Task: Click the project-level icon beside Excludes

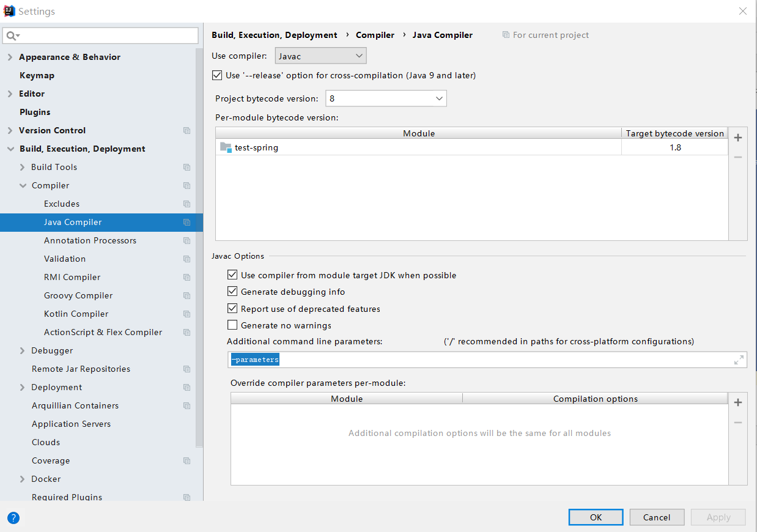Action: (187, 204)
